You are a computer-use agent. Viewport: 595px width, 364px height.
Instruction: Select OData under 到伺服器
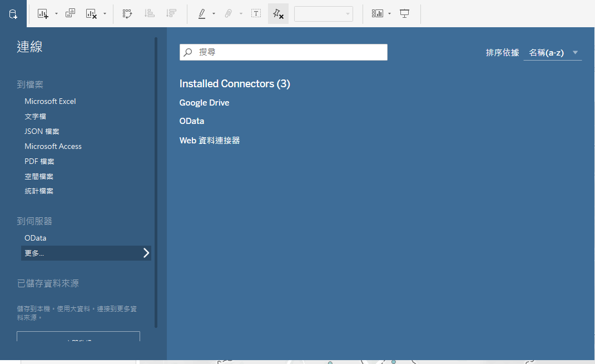pyautogui.click(x=35, y=238)
